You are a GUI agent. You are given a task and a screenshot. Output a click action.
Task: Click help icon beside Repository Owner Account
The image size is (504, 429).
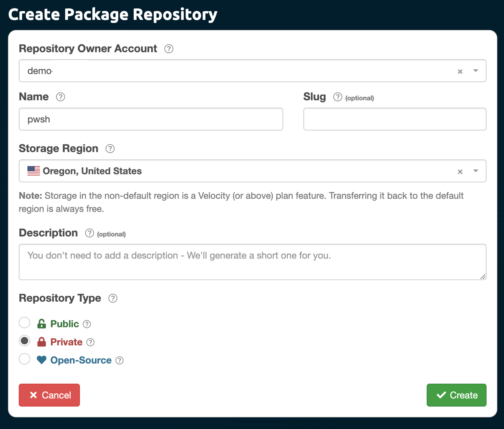[169, 49]
